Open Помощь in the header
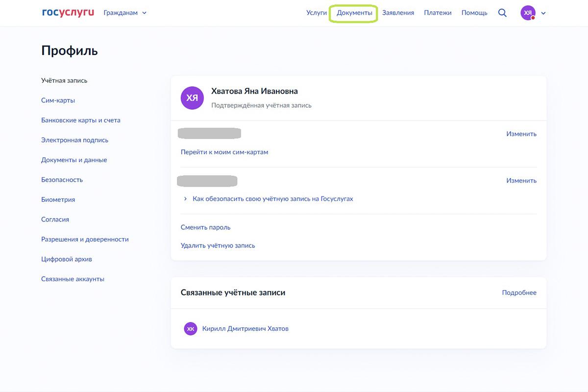Image resolution: width=588 pixels, height=392 pixels. [474, 13]
